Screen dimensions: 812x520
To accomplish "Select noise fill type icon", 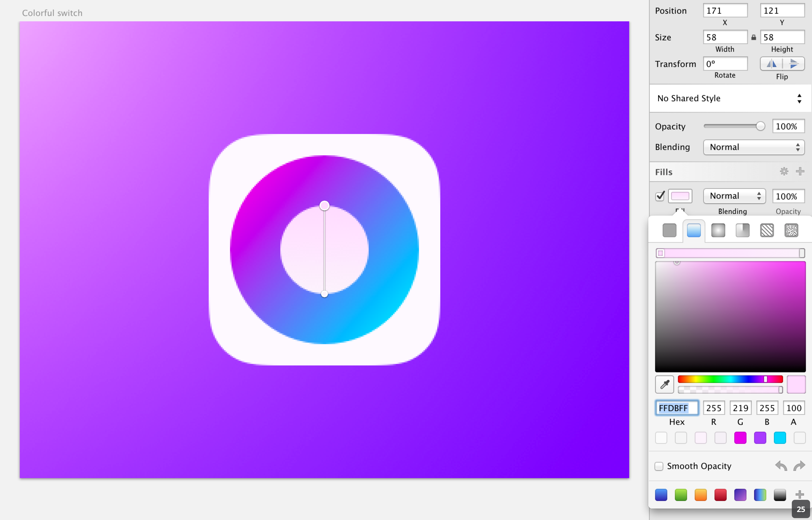I will coord(791,231).
